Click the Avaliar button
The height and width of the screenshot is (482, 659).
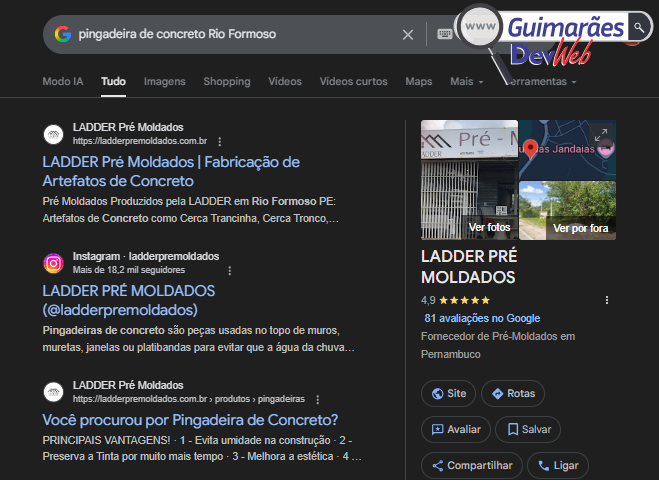(x=456, y=429)
